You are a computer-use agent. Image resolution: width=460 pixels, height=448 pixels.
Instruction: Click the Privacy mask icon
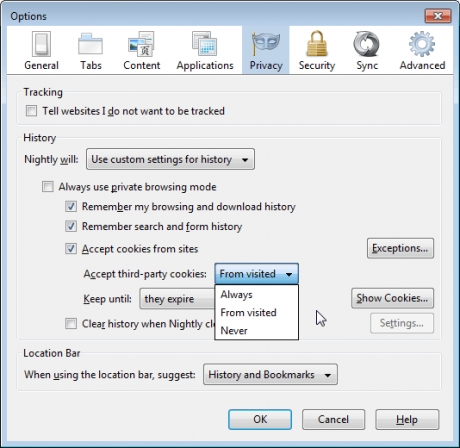coord(266,44)
